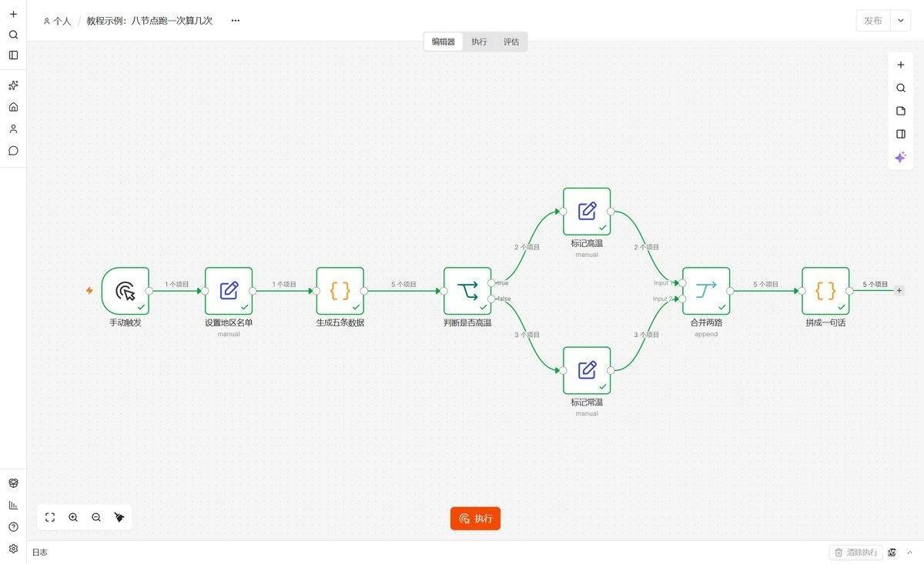Image resolution: width=924 pixels, height=564 pixels.
Task: Open the three-dot workflow menu
Action: pos(235,21)
